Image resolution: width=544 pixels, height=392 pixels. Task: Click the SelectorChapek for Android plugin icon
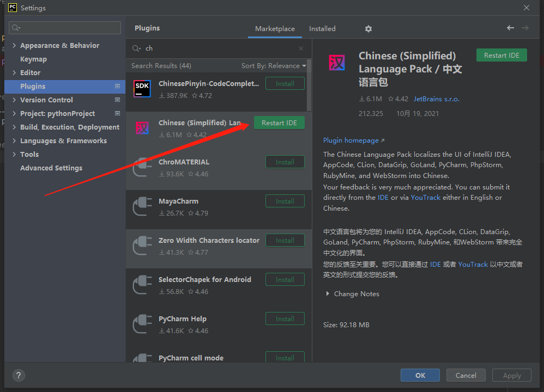pyautogui.click(x=142, y=284)
